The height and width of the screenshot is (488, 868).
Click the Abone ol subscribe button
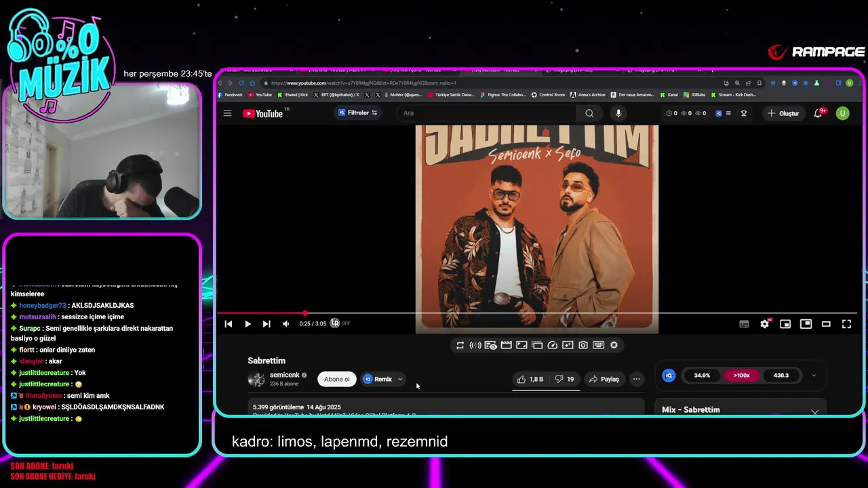pyautogui.click(x=337, y=379)
